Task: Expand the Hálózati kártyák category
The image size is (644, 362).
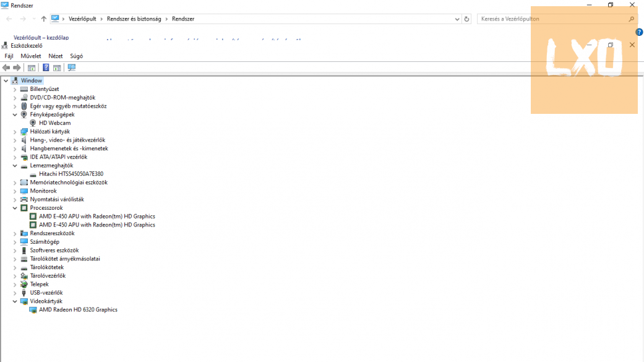Action: click(15, 132)
